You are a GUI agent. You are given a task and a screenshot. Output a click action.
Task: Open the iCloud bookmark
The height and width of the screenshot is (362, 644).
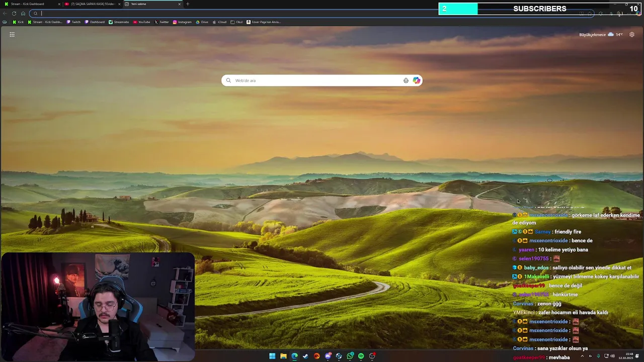coord(219,22)
